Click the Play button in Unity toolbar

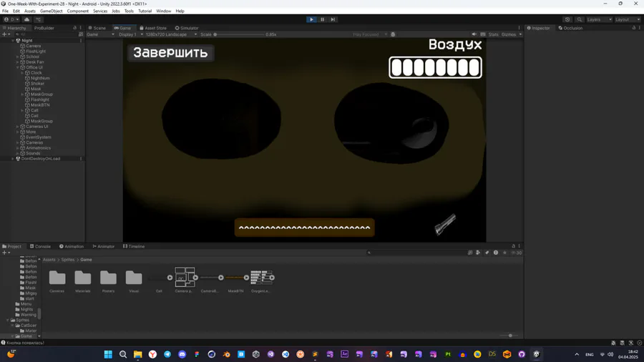(x=311, y=19)
